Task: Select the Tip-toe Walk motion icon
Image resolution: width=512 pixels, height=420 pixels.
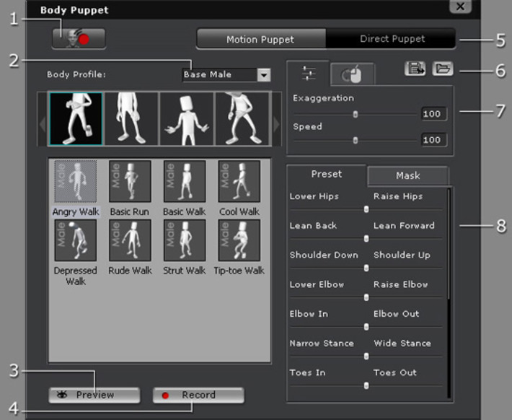Action: [239, 240]
